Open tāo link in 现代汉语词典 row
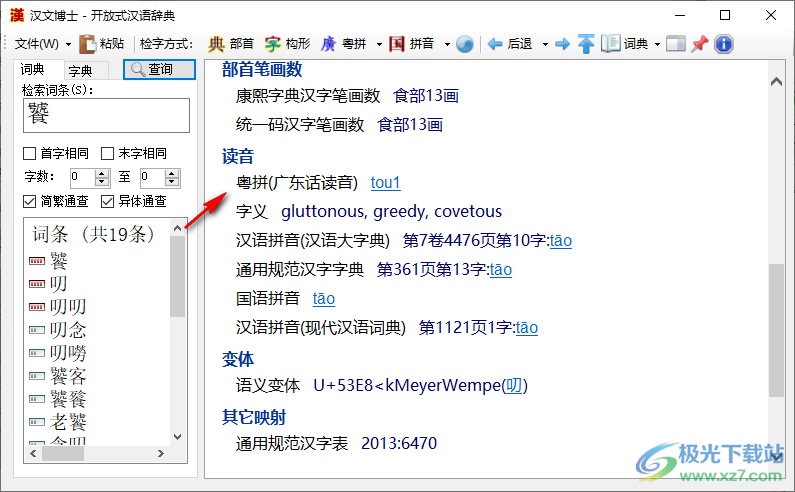 coord(527,327)
